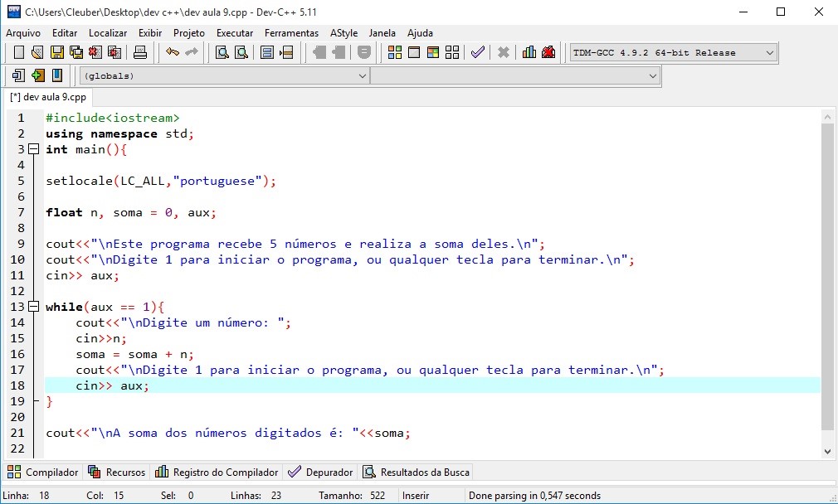Switch to the Compilador bottom tab

(43, 472)
